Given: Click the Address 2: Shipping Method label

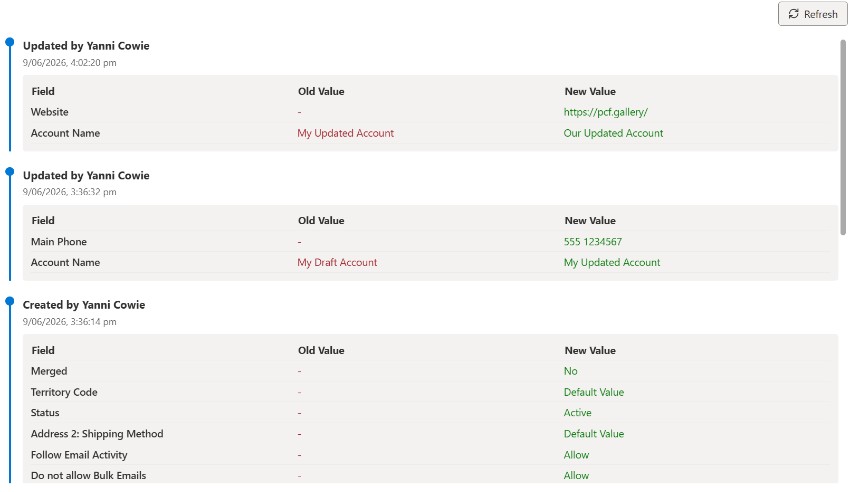Looking at the screenshot, I should (x=97, y=434).
